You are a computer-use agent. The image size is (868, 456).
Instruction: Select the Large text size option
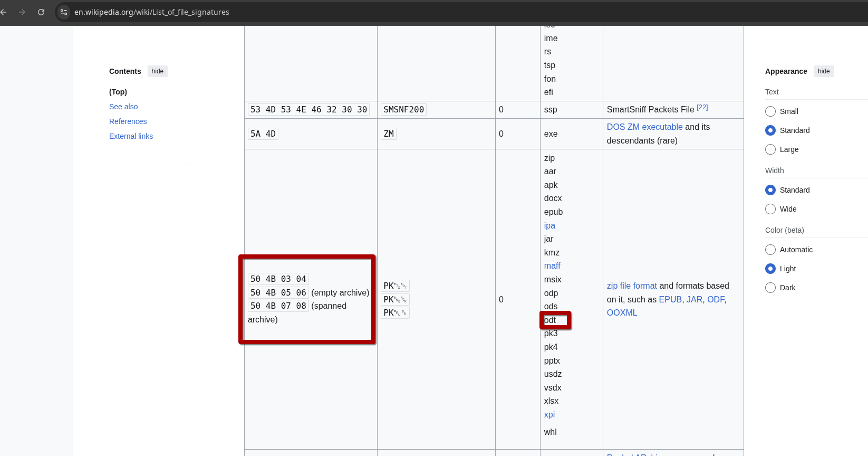770,149
